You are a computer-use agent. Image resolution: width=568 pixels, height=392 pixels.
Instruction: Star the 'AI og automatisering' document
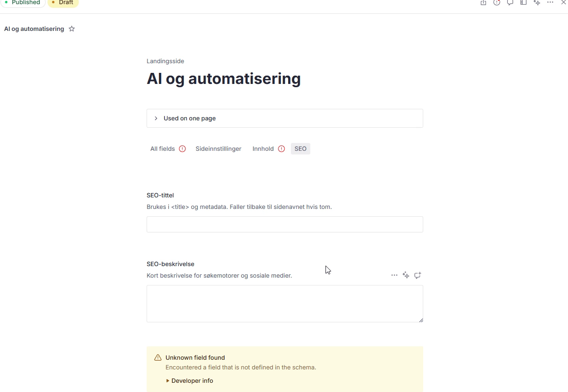(71, 29)
